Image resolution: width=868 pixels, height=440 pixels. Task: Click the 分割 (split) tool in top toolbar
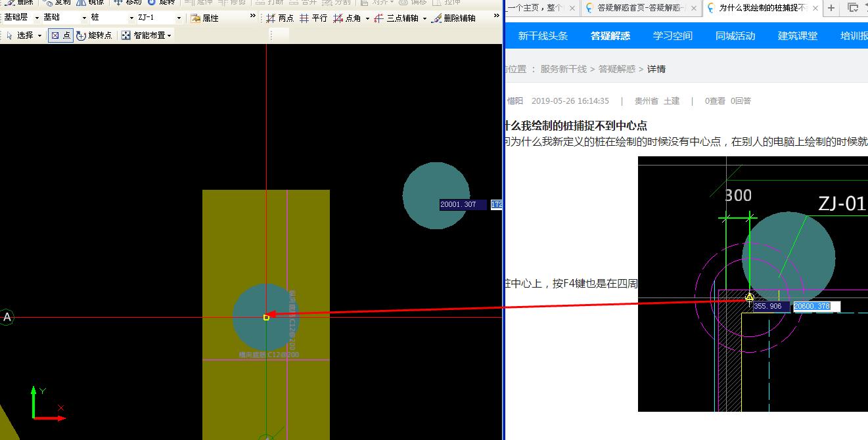click(x=336, y=3)
